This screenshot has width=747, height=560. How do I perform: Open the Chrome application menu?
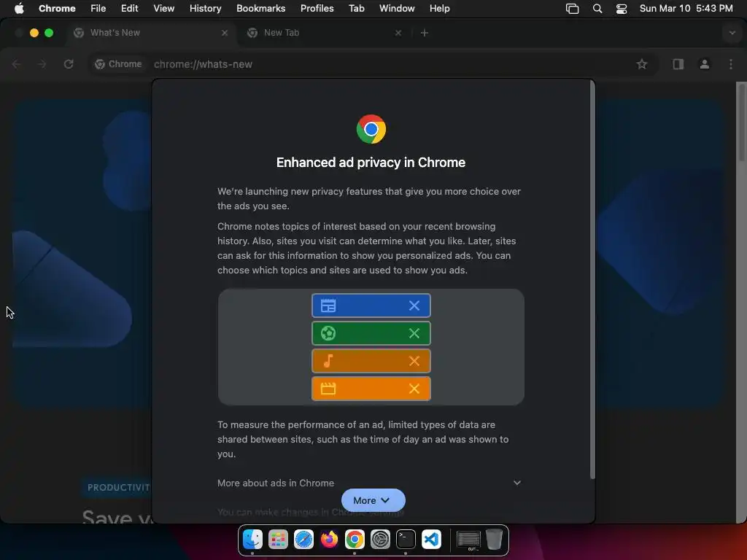point(57,8)
